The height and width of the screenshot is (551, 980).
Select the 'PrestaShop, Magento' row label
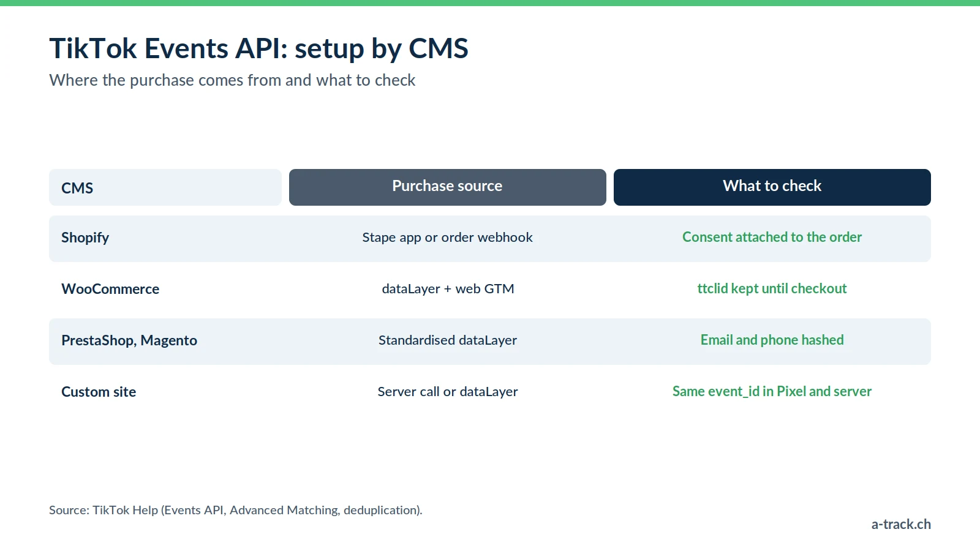coord(129,340)
